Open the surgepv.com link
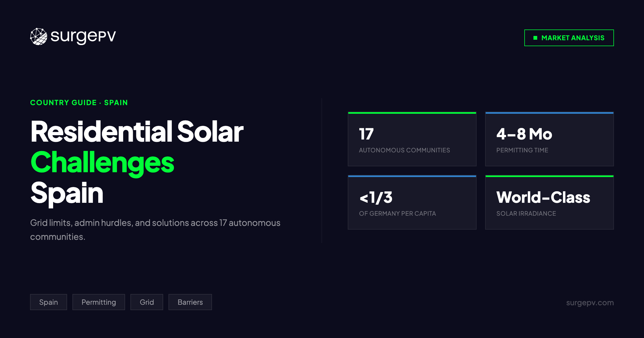The width and height of the screenshot is (644, 338). (x=590, y=303)
